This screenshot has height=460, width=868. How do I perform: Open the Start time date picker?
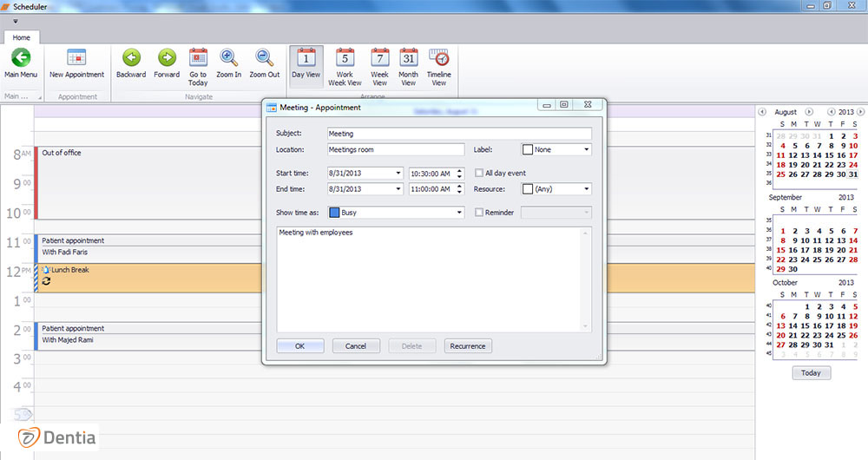coord(398,174)
